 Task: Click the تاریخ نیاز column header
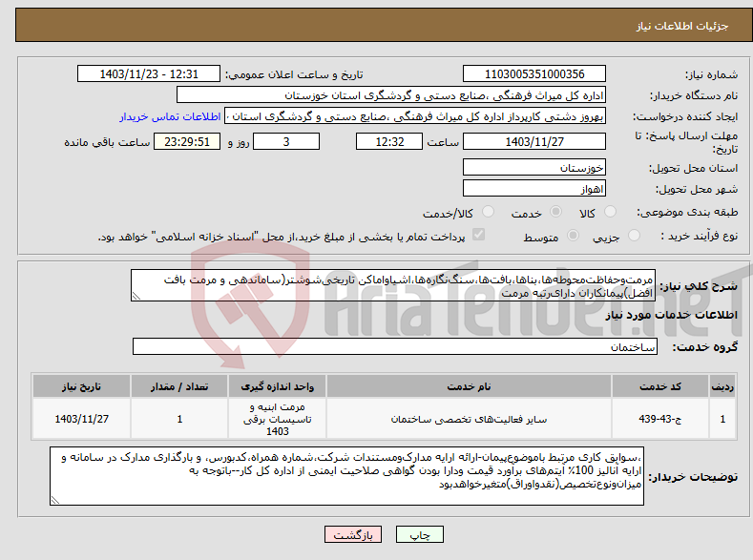82,386
